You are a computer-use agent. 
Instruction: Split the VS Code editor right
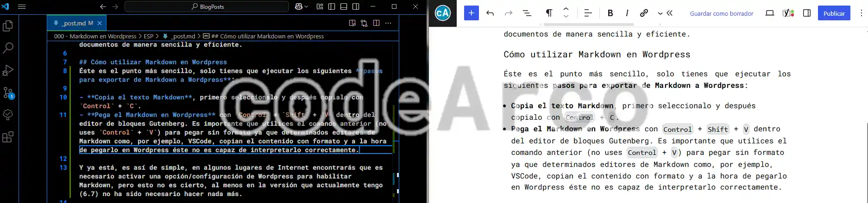tap(376, 23)
